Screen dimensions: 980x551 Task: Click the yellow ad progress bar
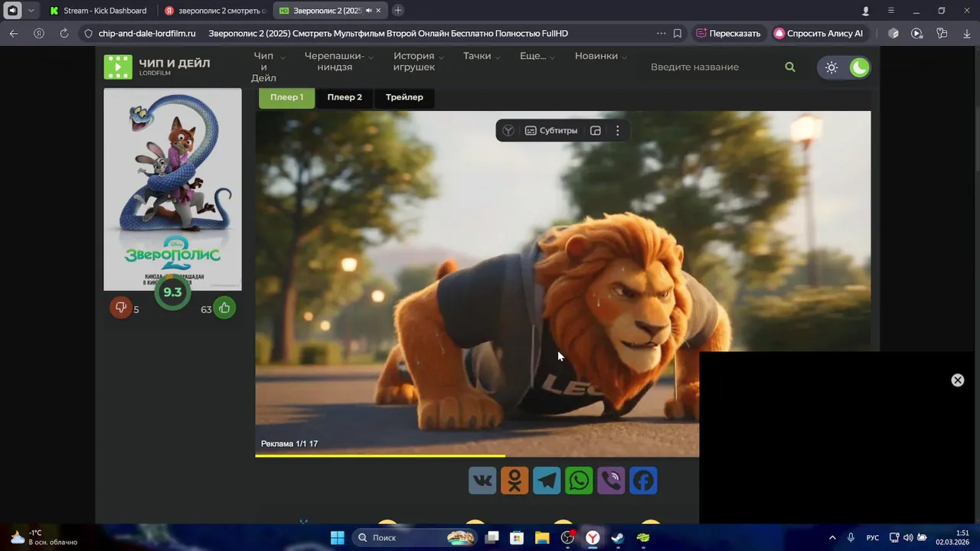pyautogui.click(x=380, y=455)
